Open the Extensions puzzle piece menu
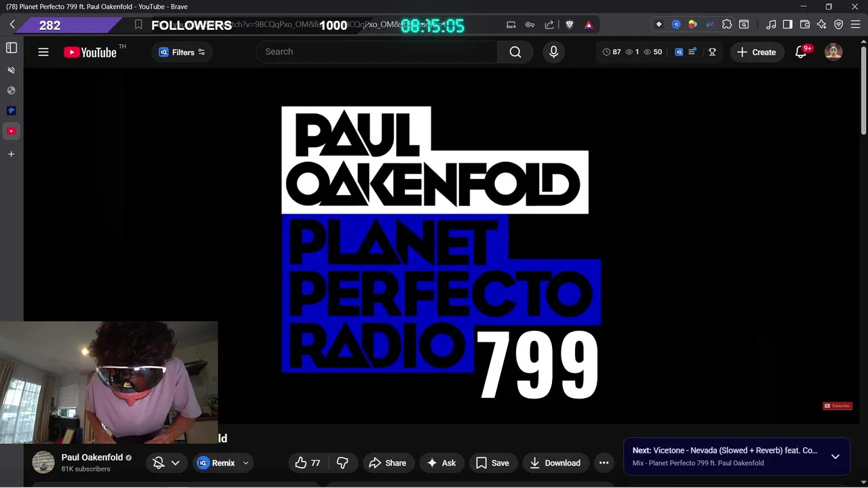The image size is (868, 488). pyautogui.click(x=727, y=24)
